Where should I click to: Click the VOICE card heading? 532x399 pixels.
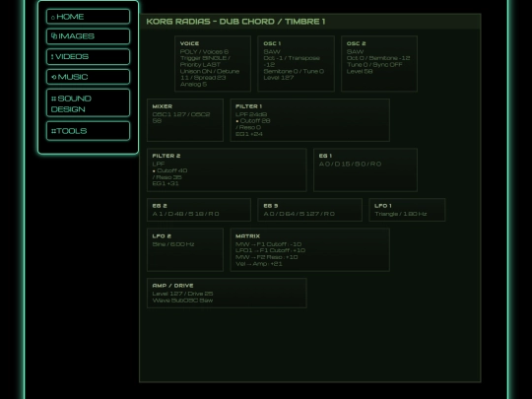coord(189,43)
